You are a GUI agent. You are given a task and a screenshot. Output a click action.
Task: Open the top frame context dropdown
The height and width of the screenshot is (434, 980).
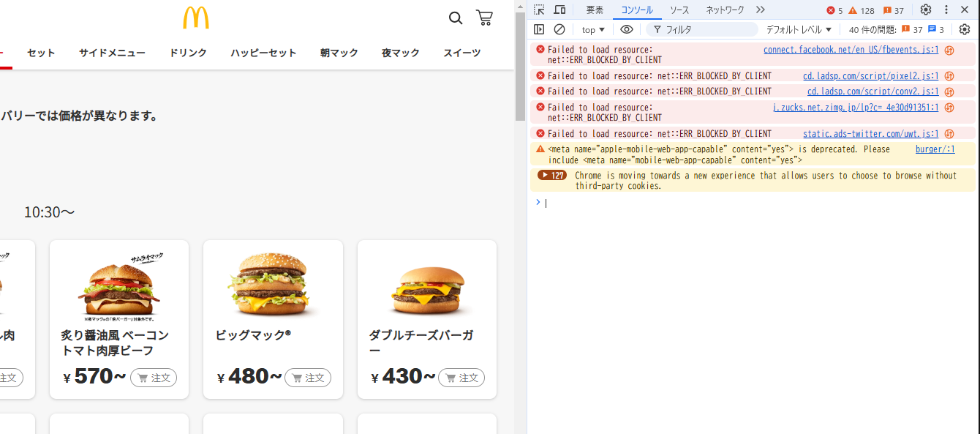pos(592,29)
